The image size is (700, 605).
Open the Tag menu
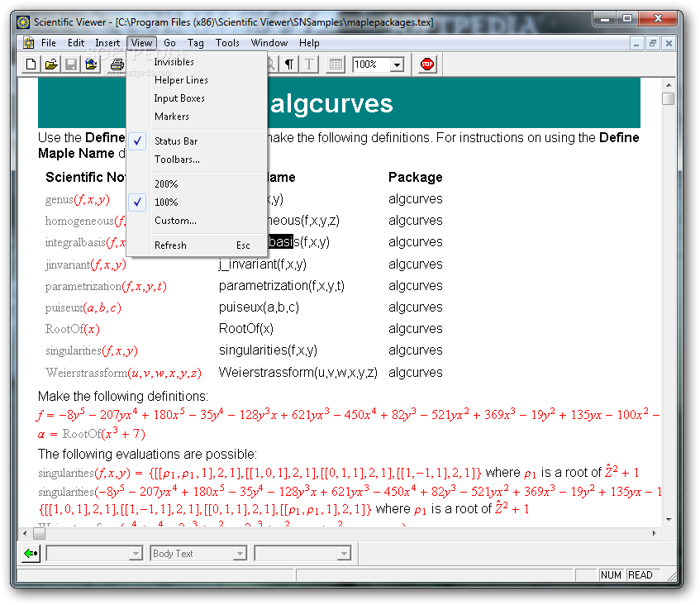196,43
